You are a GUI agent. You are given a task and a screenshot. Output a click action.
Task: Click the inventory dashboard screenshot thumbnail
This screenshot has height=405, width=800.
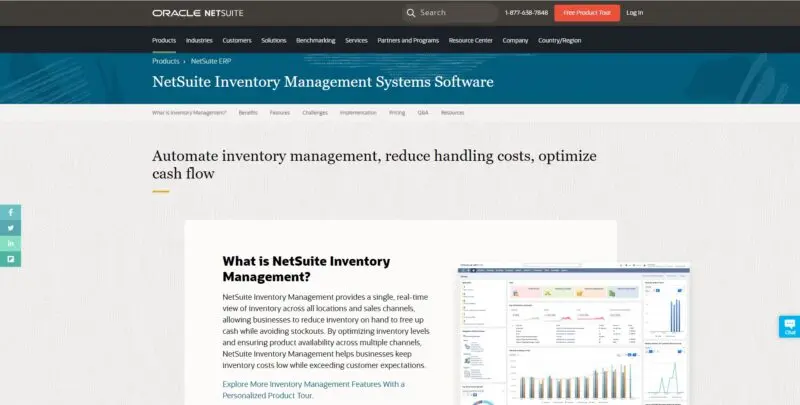tap(574, 334)
